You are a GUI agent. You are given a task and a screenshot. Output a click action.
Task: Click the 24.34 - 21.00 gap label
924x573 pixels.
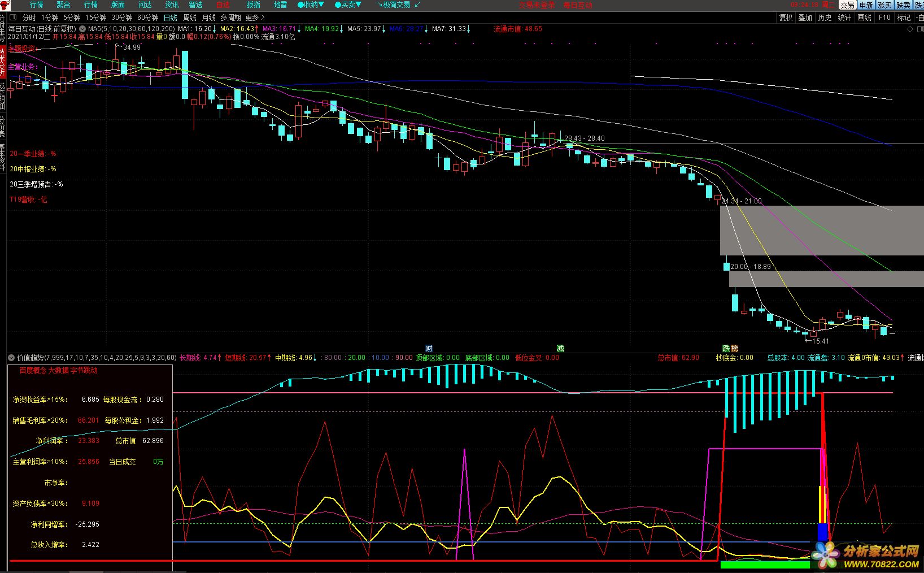(x=742, y=201)
